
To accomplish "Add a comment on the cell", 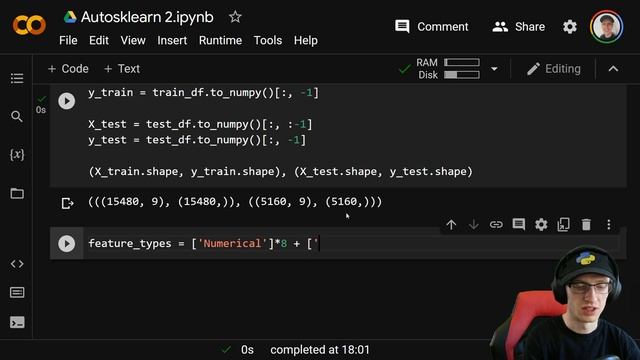I will [x=518, y=224].
